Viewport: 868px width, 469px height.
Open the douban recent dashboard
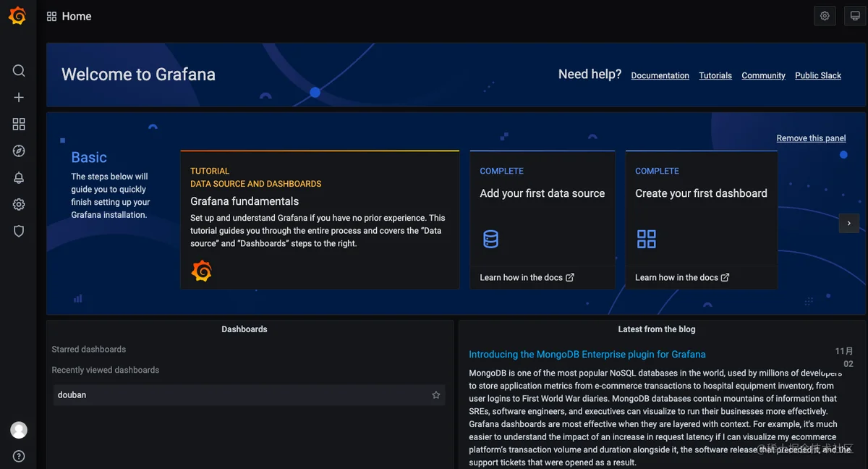tap(250, 395)
